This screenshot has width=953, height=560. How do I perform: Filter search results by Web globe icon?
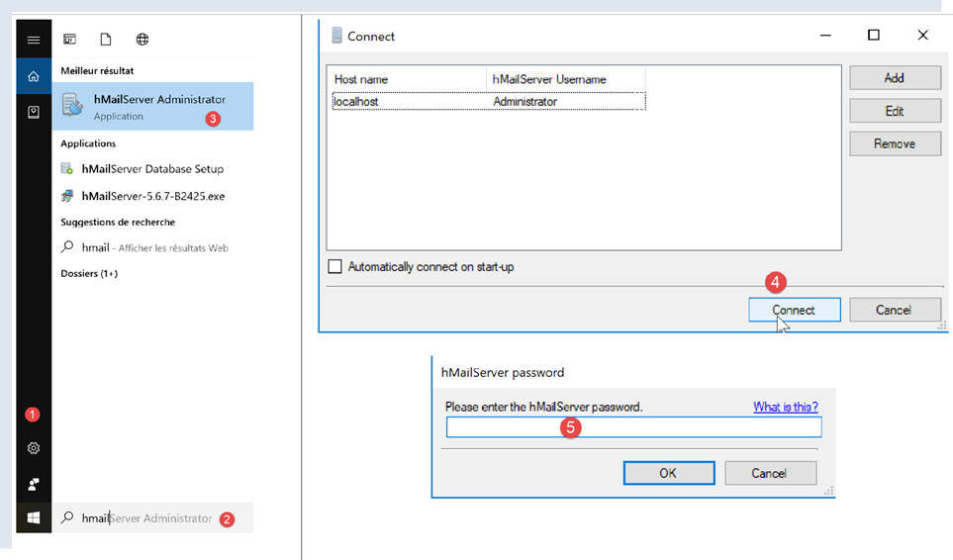coord(143,40)
